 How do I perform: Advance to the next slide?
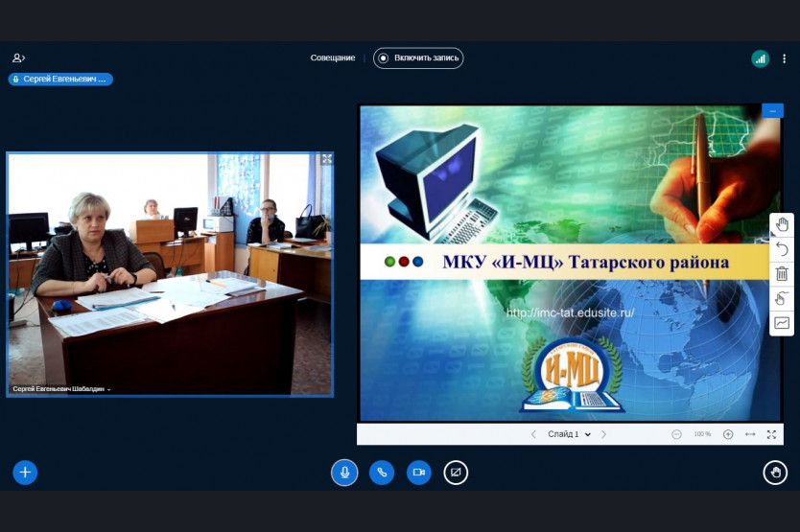coord(603,434)
